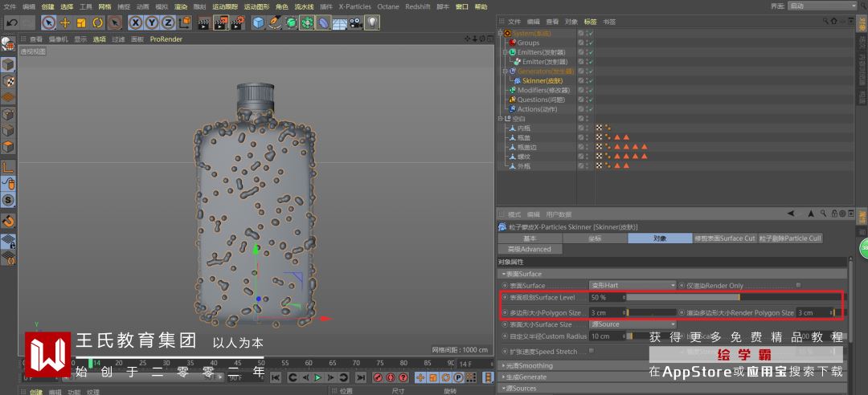This screenshot has width=868, height=395.
Task: Click the Undo arrow icon
Action: [11, 22]
